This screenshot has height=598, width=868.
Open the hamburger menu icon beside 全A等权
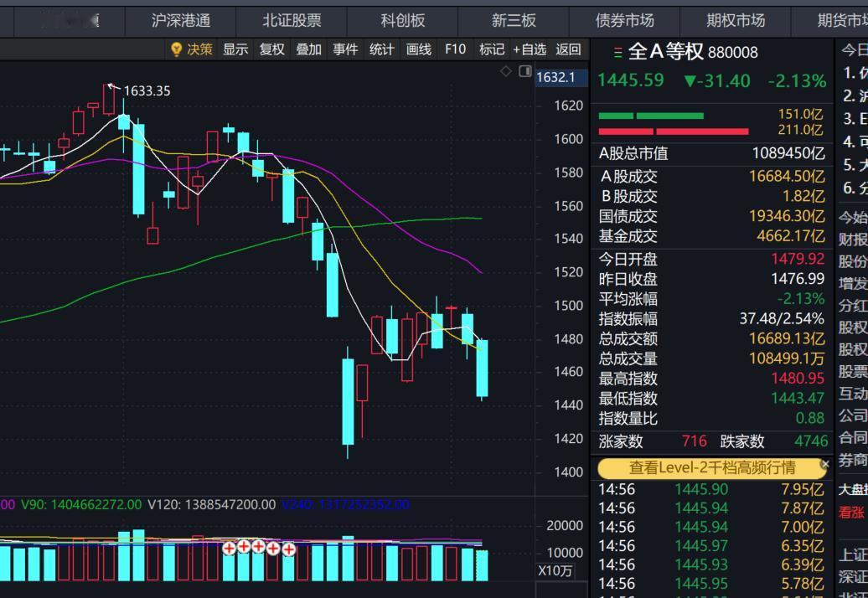point(617,52)
